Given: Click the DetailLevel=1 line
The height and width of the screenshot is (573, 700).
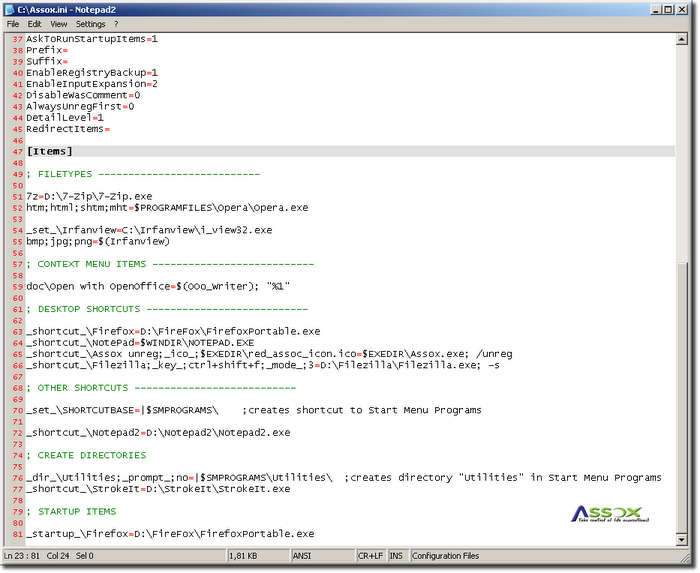Looking at the screenshot, I should point(65,117).
